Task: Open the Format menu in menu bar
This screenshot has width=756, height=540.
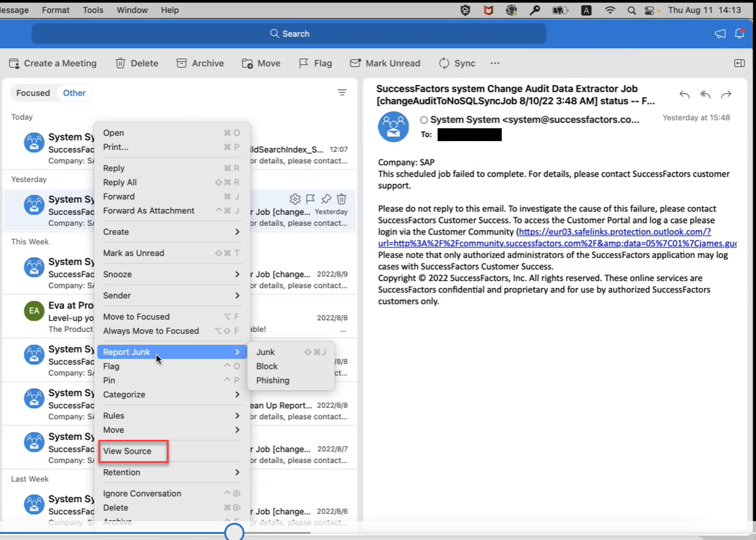Action: click(x=56, y=10)
